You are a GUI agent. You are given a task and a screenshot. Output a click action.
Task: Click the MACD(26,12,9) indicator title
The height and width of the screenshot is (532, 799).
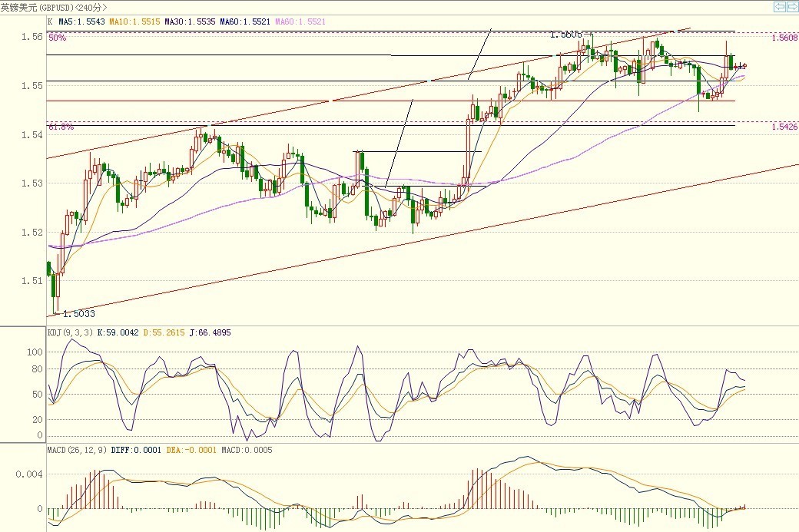point(77,450)
